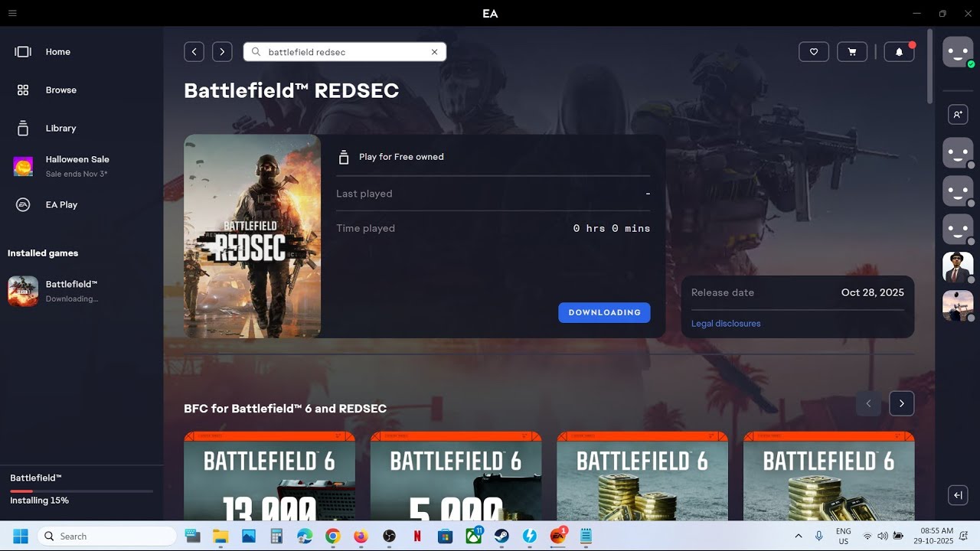Click Battlefield REDSEC cover art
Image resolution: width=980 pixels, height=551 pixels.
(252, 236)
